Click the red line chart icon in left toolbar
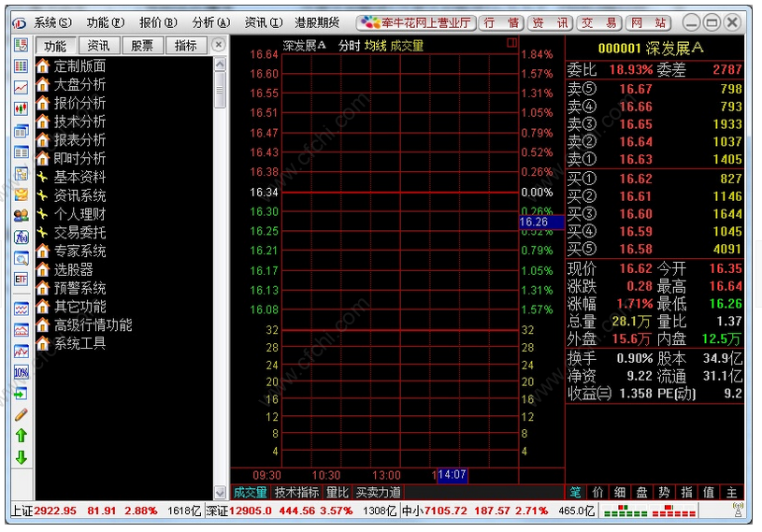 (x=21, y=87)
